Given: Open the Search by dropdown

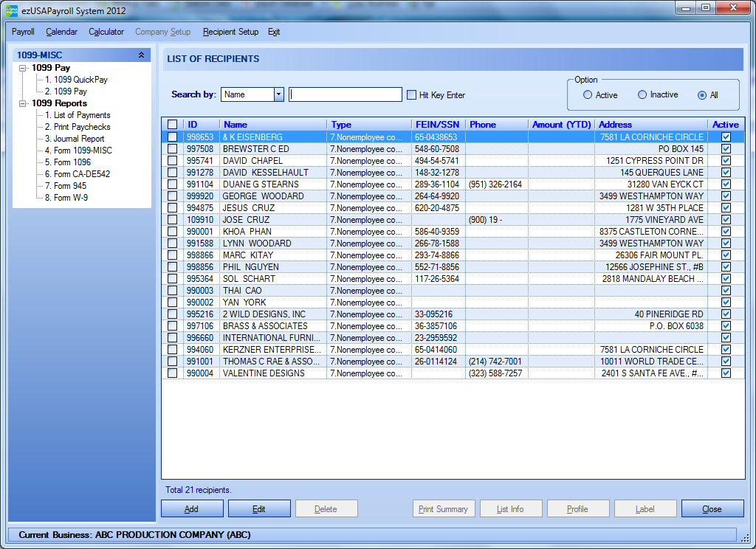Looking at the screenshot, I should tap(278, 94).
